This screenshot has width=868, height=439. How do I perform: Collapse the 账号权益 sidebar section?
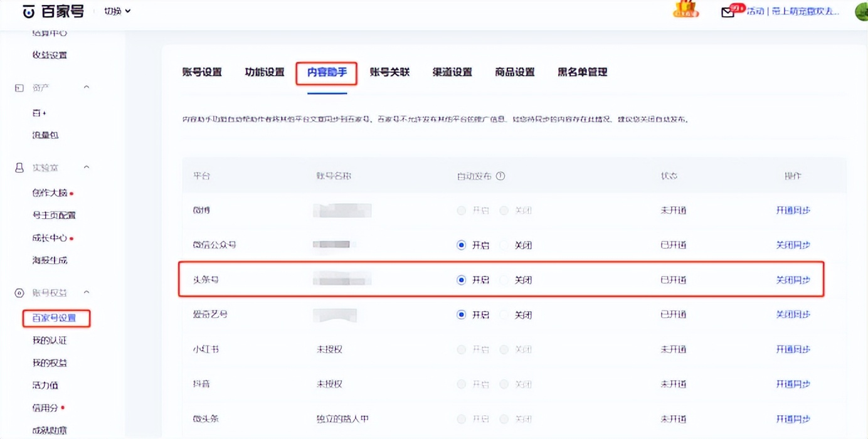point(87,292)
